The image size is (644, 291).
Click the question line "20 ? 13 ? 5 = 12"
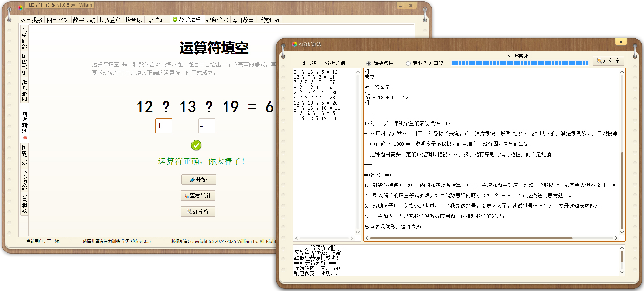(x=316, y=72)
